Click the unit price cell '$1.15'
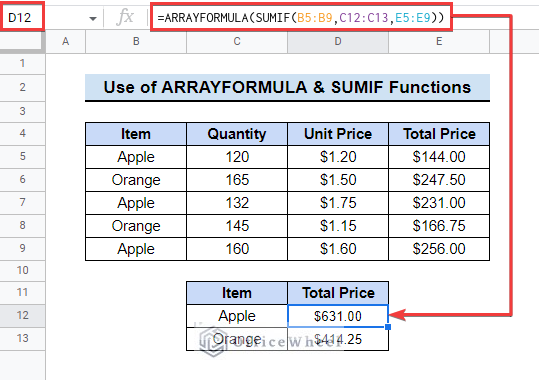The width and height of the screenshot is (539, 380). (338, 226)
